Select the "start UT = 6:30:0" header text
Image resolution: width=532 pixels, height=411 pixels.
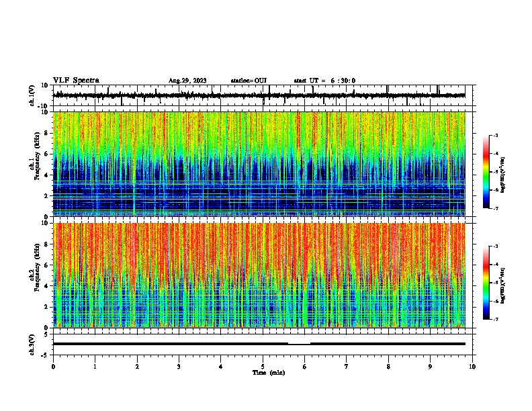324,81
